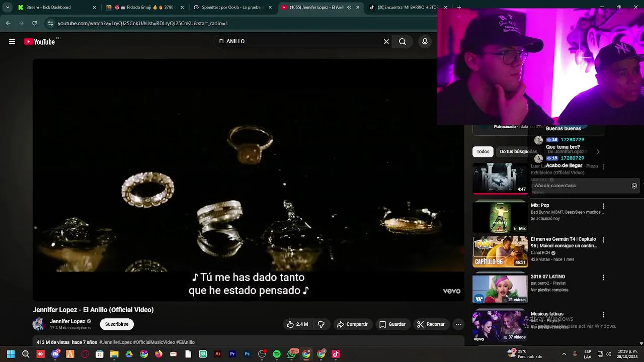
Task: Open the Jennifer Lopez channel name link
Action: coord(67,321)
